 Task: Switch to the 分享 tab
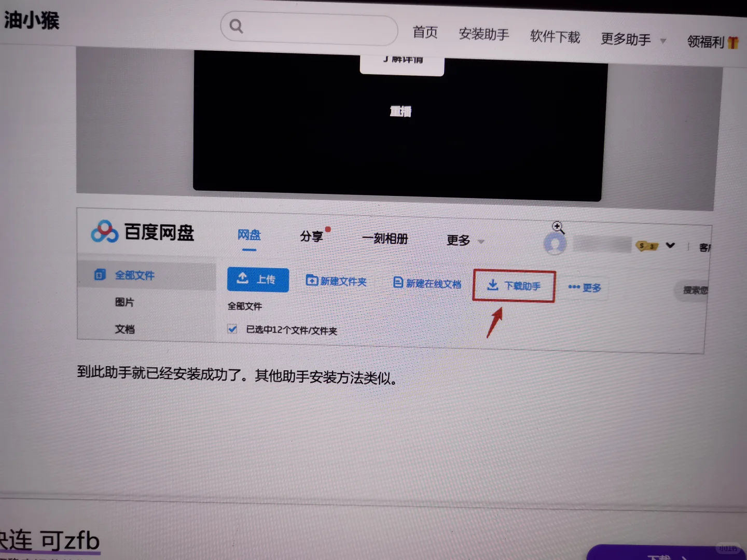311,236
